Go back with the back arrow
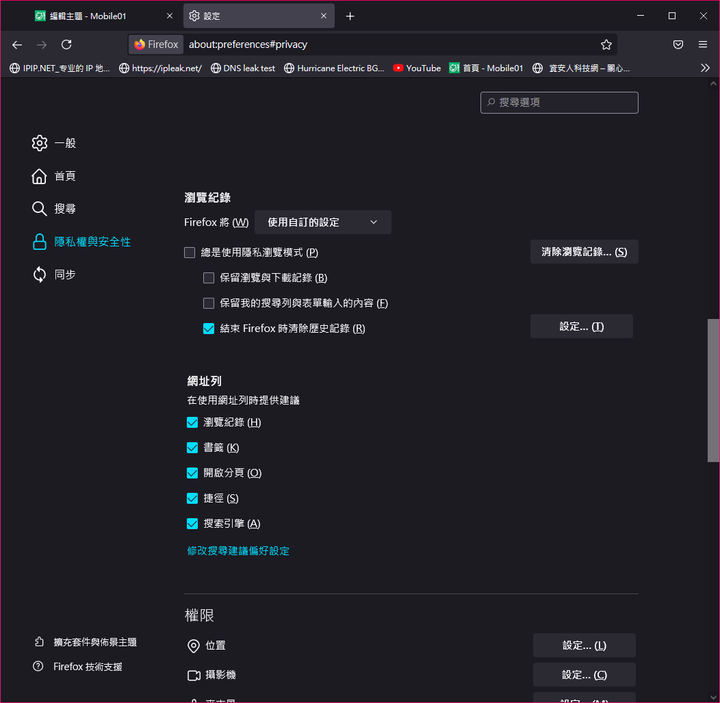 tap(17, 45)
